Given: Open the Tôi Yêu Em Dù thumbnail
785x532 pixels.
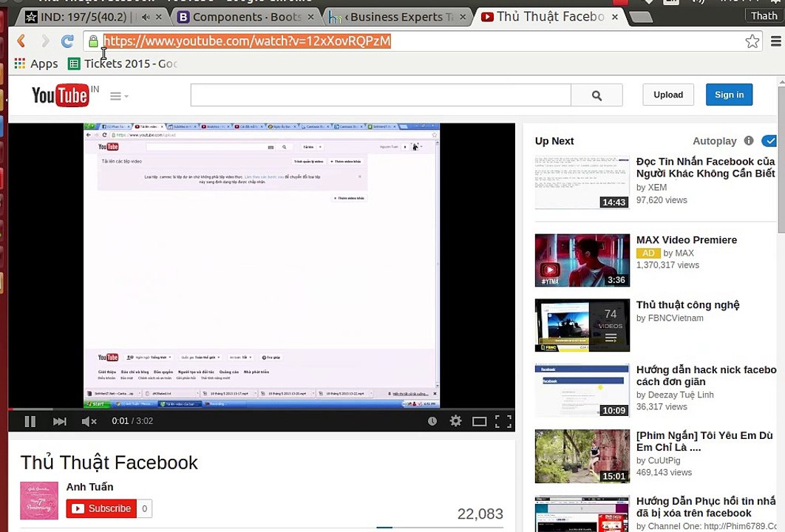Looking at the screenshot, I should [x=582, y=456].
